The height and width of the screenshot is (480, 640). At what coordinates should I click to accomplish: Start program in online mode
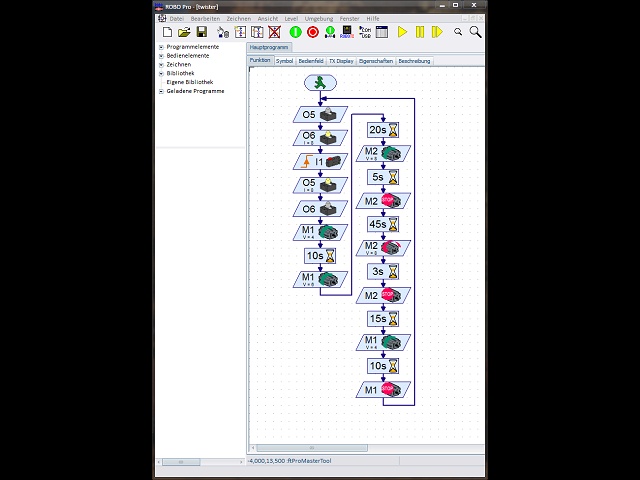pos(296,32)
